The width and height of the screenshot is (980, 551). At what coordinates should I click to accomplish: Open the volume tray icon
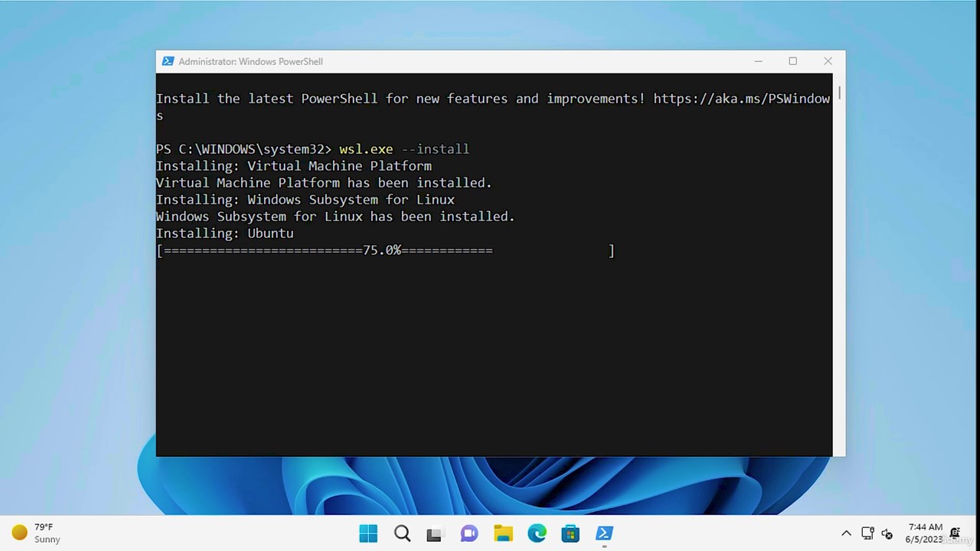[887, 533]
